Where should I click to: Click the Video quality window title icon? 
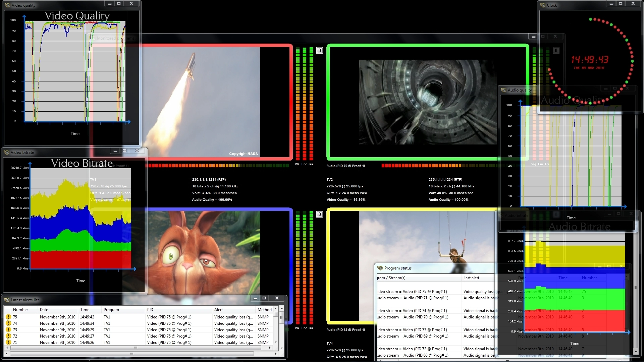pyautogui.click(x=7, y=5)
